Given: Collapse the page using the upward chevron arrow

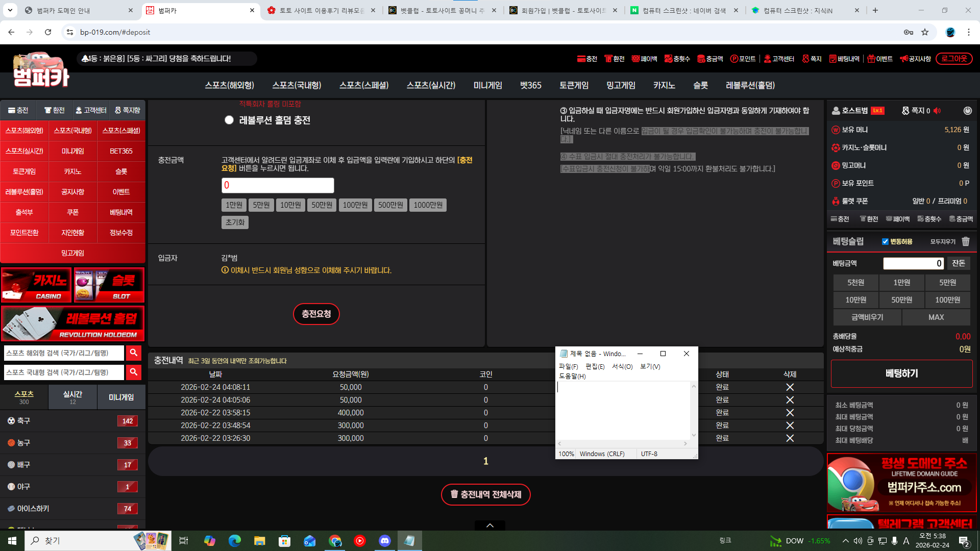Looking at the screenshot, I should pos(489,525).
